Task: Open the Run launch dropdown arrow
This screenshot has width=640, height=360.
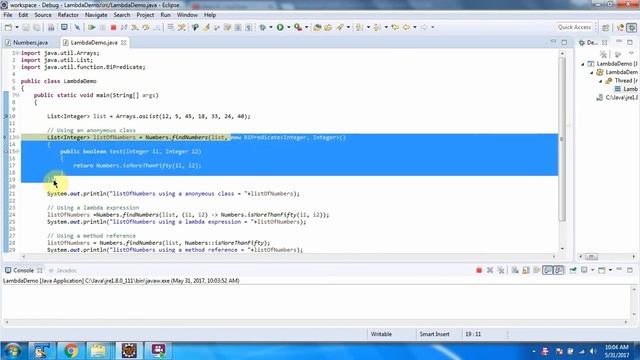Action: click(x=288, y=27)
